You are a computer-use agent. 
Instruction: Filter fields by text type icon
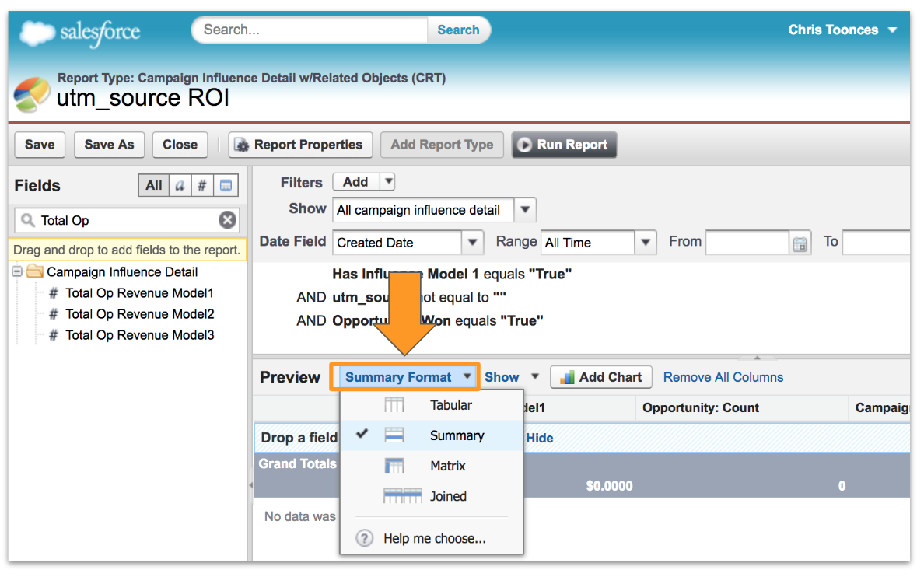click(x=180, y=186)
